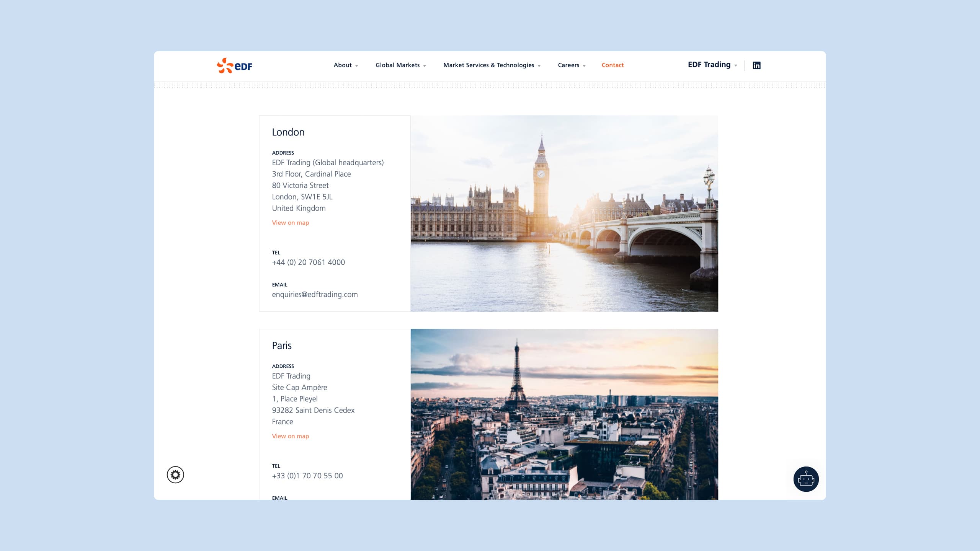Click the Paris Eiffel Tower photo
Image resolution: width=980 pixels, height=551 pixels.
564,414
